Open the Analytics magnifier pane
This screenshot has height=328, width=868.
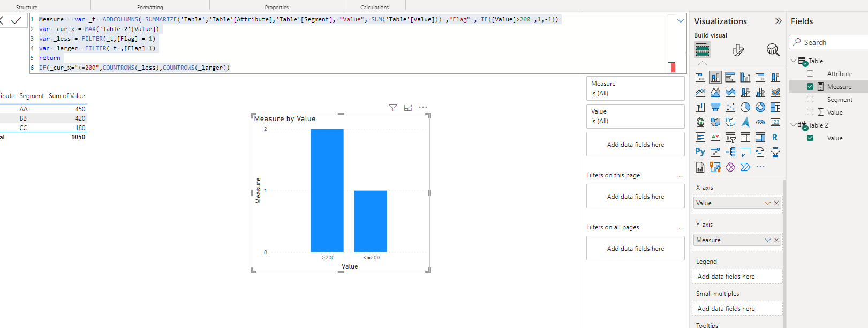point(773,50)
